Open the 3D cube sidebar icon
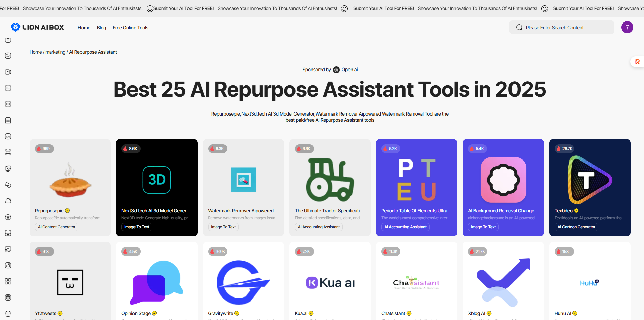Viewport: 644px width, 320px height. [x=8, y=217]
